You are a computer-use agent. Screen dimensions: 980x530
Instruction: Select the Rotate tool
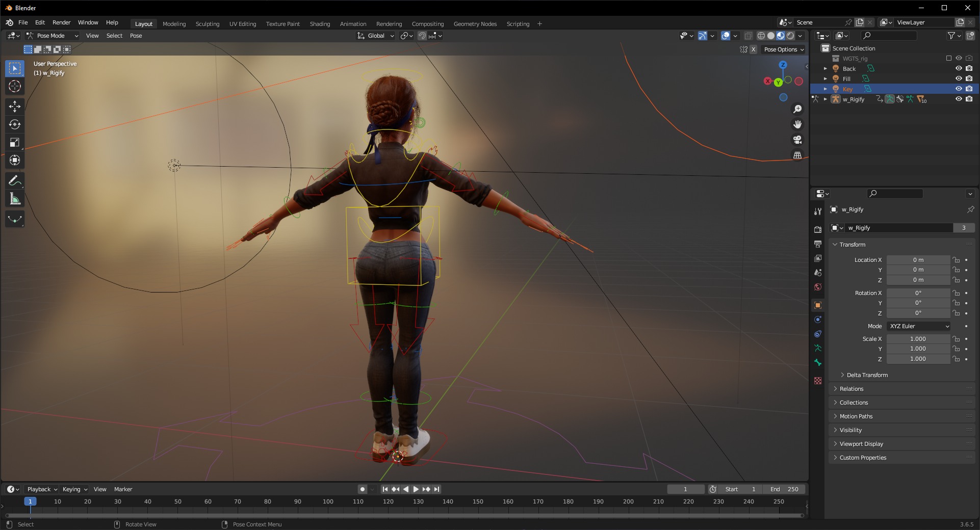click(x=15, y=124)
